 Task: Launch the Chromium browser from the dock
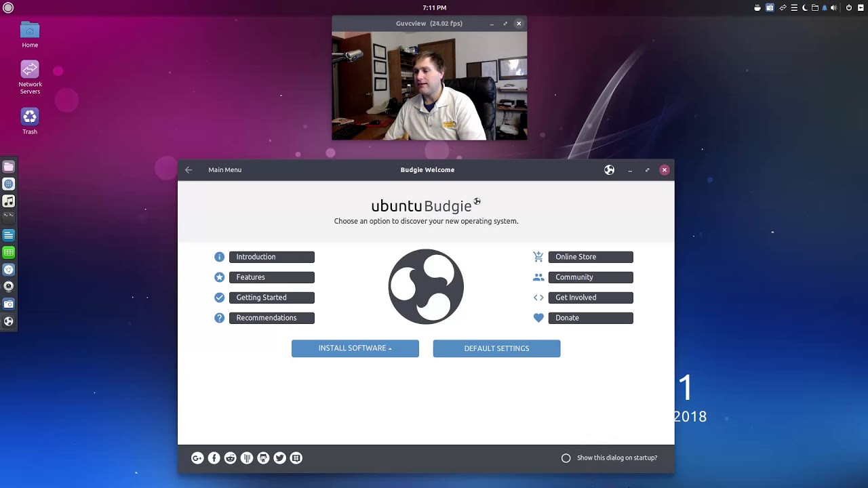[x=8, y=270]
